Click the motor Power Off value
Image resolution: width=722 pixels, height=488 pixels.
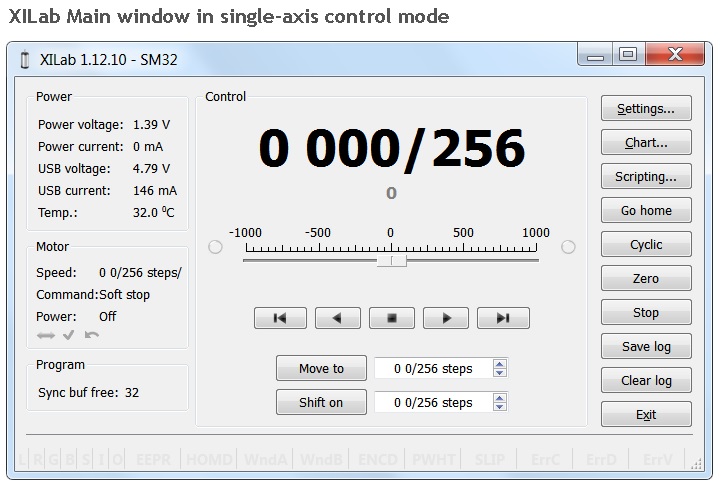108,317
